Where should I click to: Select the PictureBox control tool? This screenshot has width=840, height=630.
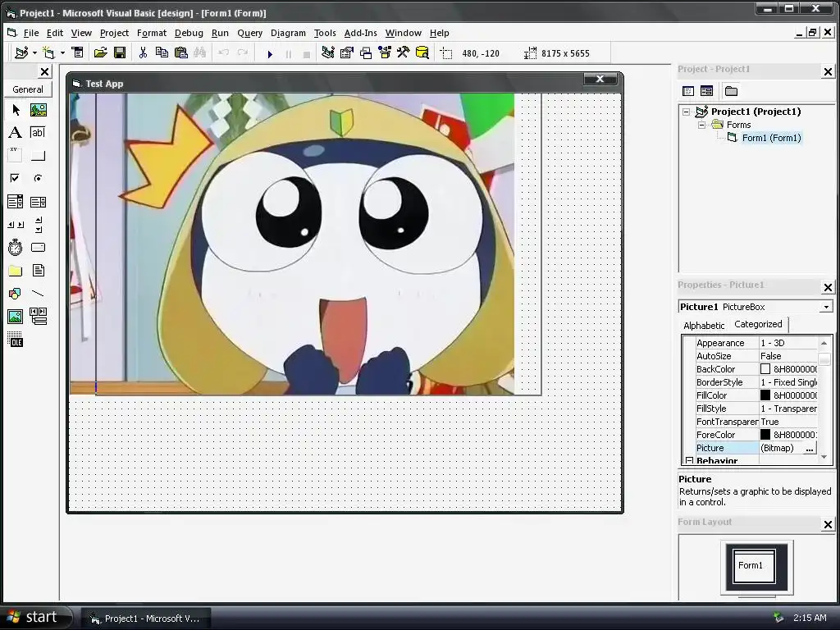click(38, 110)
